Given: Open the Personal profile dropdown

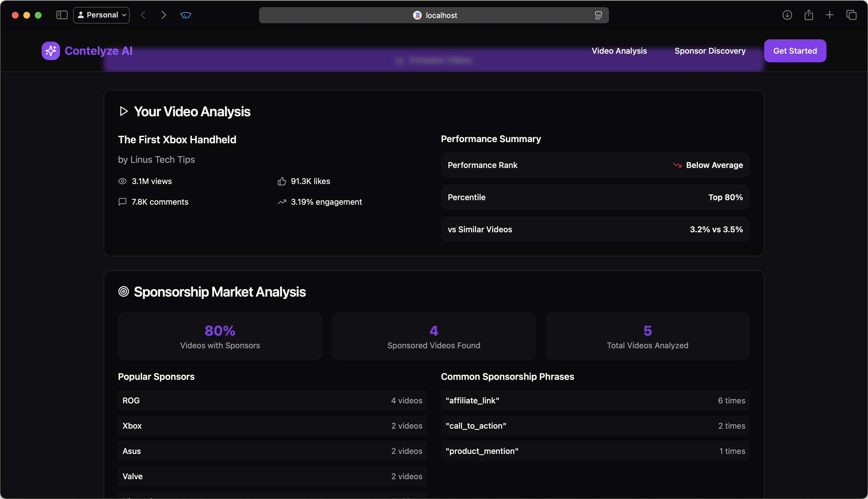Looking at the screenshot, I should pyautogui.click(x=101, y=15).
